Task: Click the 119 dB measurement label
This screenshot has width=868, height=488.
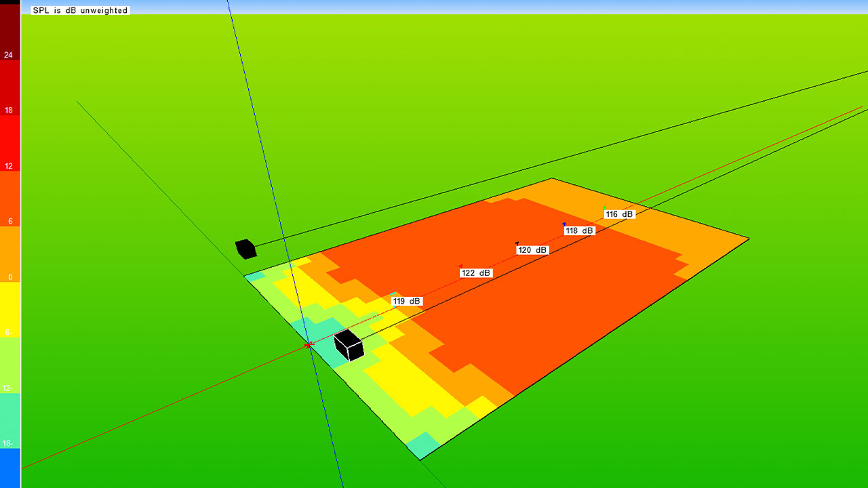Action: (407, 301)
